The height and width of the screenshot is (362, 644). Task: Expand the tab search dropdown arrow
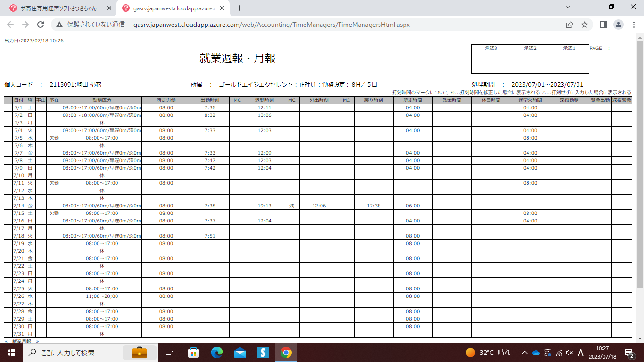(x=568, y=7)
